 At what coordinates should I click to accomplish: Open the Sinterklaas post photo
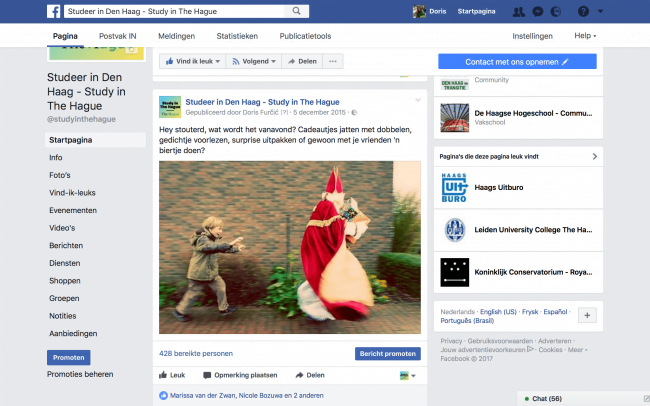pyautogui.click(x=290, y=247)
